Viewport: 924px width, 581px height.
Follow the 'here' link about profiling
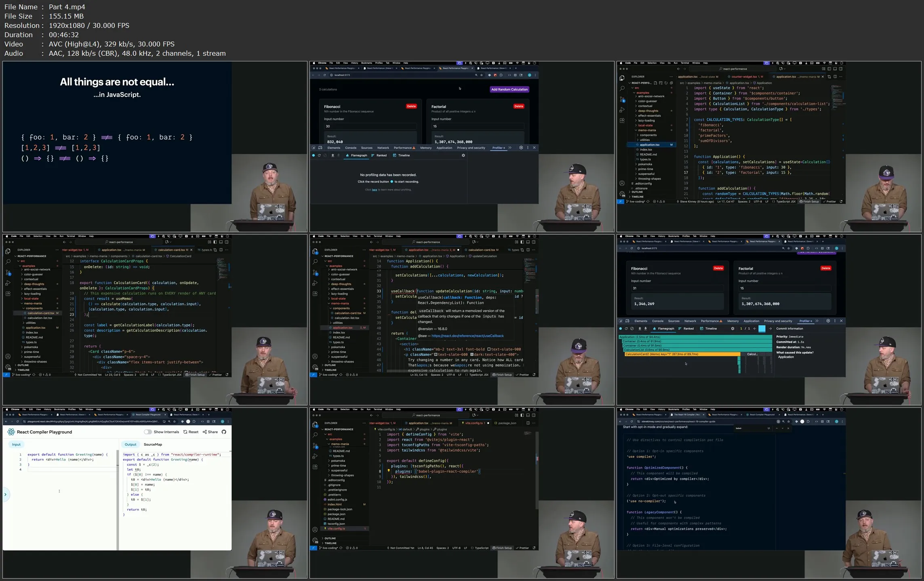374,190
